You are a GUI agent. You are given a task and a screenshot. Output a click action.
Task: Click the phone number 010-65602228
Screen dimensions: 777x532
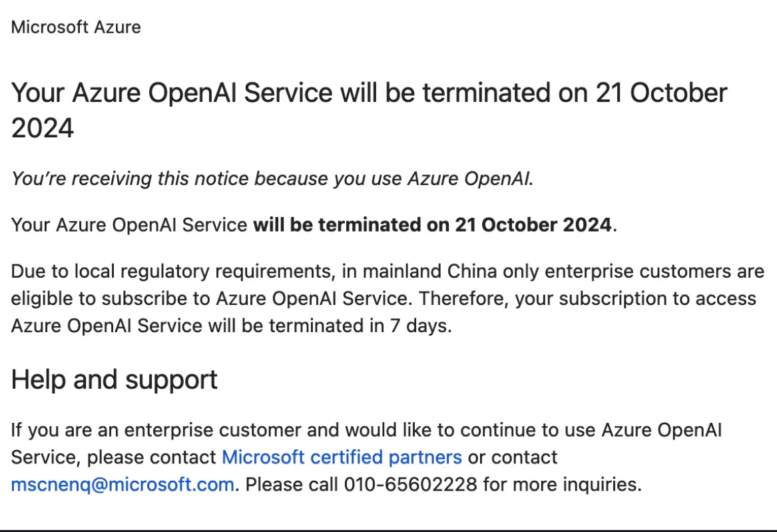410,484
